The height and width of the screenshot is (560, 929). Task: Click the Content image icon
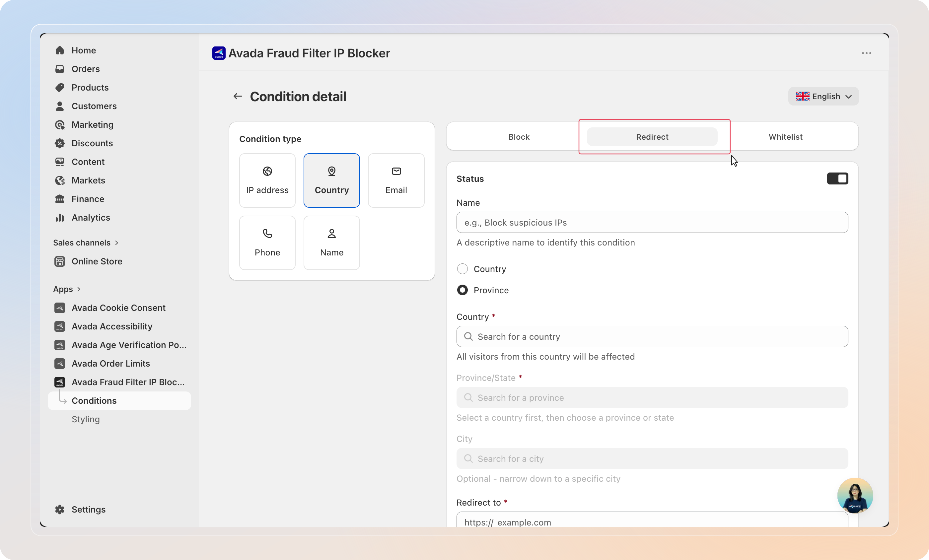[x=60, y=162]
